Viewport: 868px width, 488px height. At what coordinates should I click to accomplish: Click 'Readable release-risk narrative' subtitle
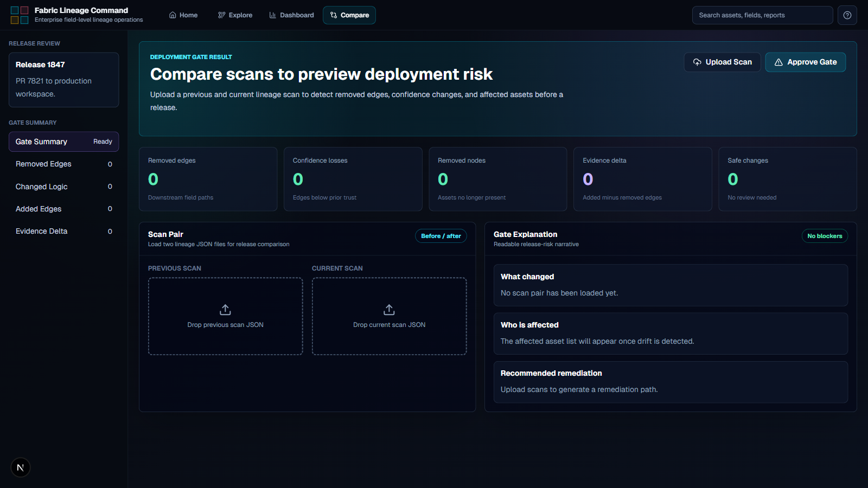coord(536,244)
